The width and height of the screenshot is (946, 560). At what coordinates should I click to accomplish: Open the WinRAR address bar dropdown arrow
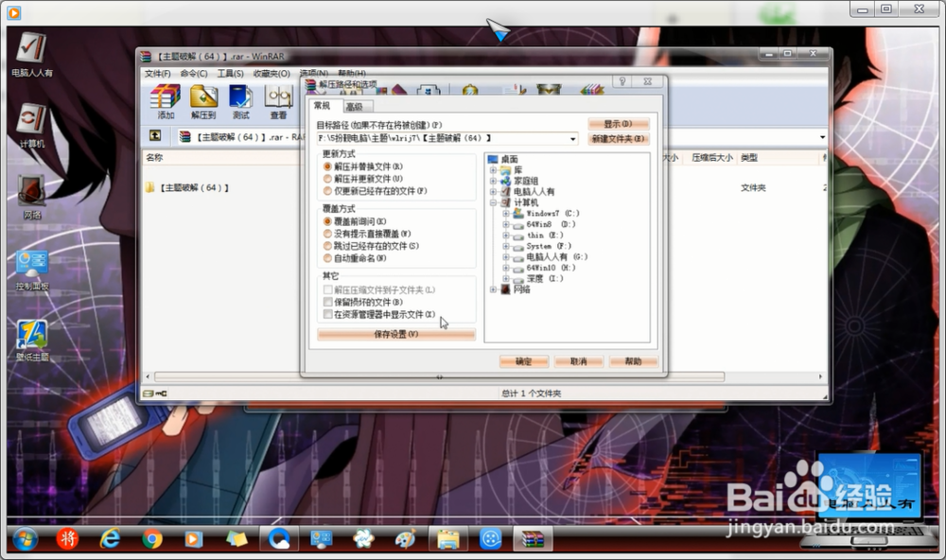click(x=822, y=137)
